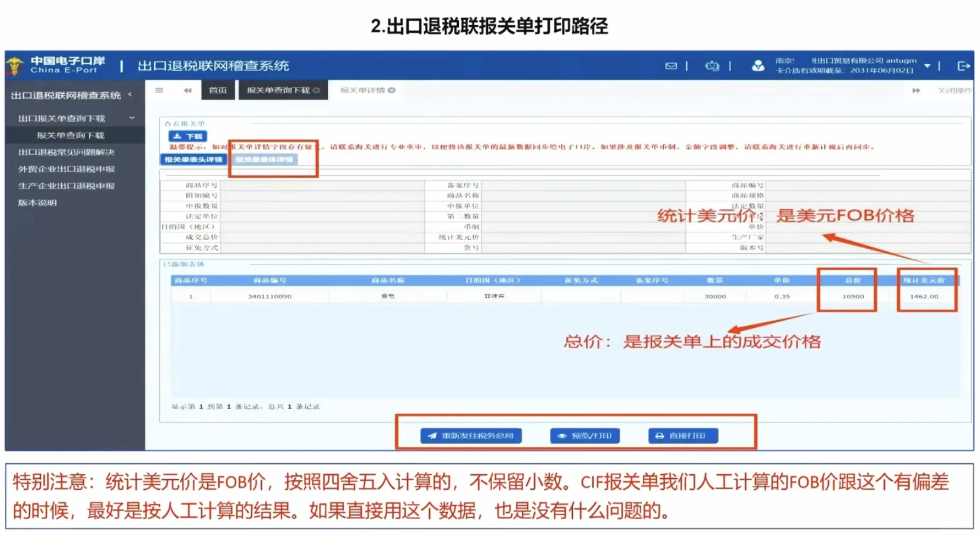Collapse the 出口报关单查询下载 menu chevron

point(131,117)
